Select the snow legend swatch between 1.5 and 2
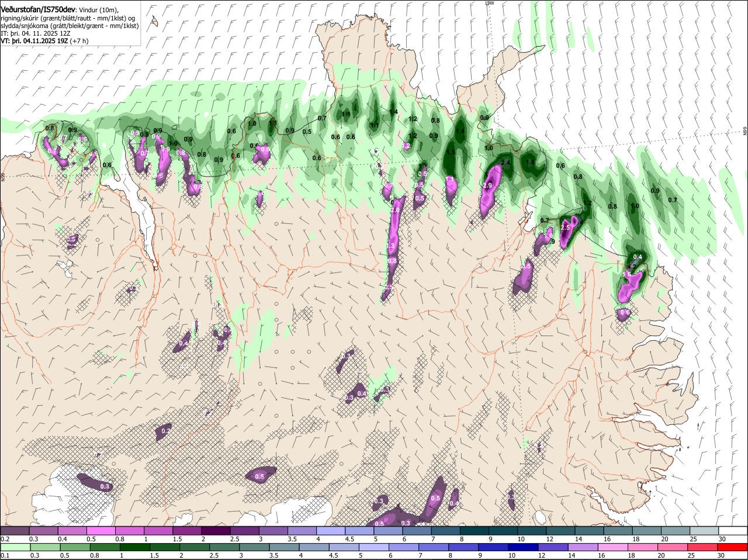Image resolution: width=748 pixels, height=560 pixels. [x=187, y=531]
